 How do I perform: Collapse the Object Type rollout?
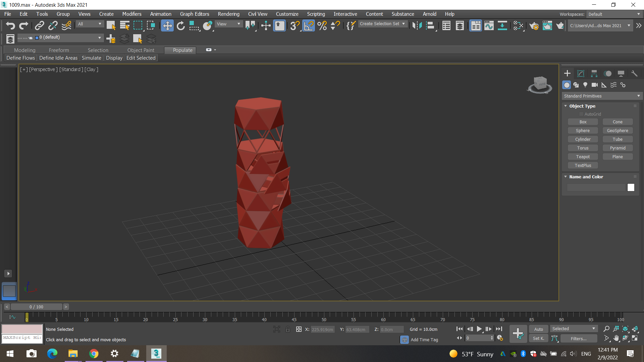[582, 106]
